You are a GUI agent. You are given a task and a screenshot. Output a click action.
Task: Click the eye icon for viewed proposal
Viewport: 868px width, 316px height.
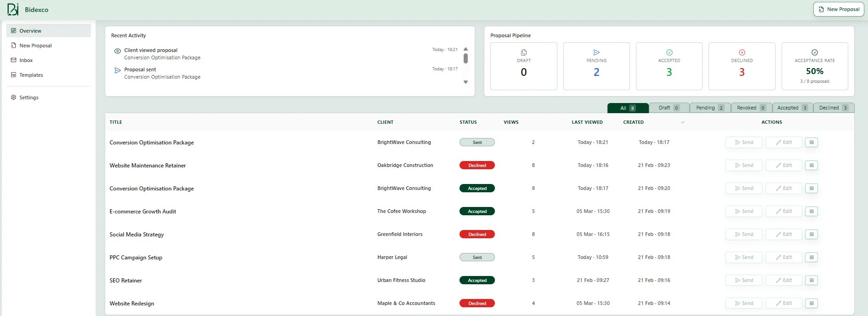pos(118,51)
